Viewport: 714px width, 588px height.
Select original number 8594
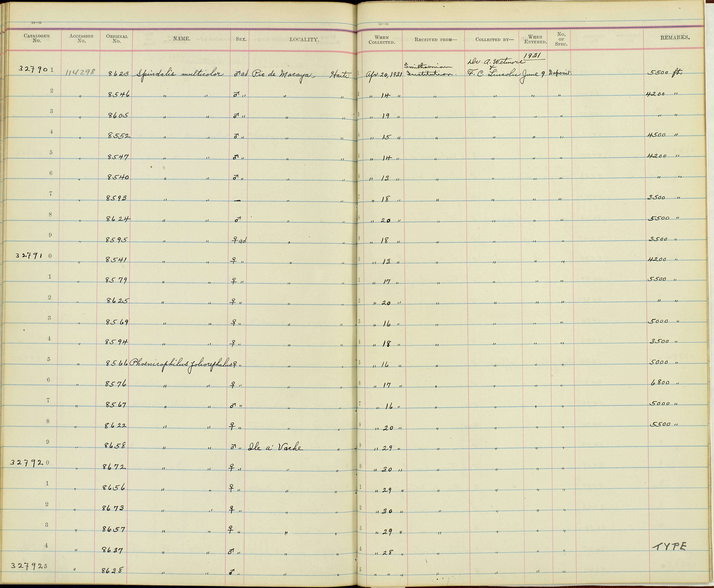coord(117,342)
